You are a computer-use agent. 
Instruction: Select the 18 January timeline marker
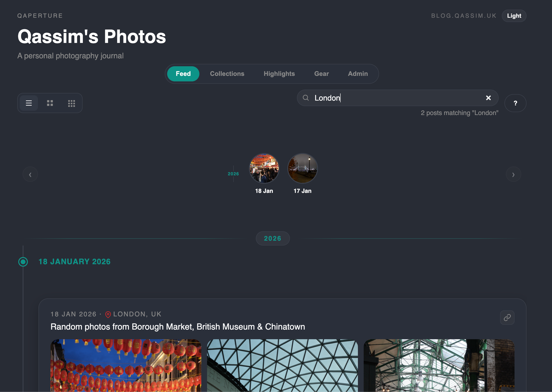point(23,262)
